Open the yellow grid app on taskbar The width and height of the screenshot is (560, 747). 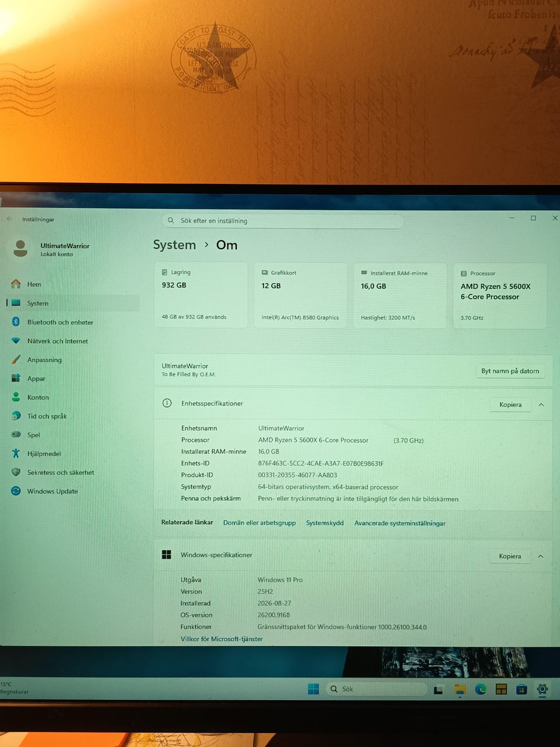(501, 690)
